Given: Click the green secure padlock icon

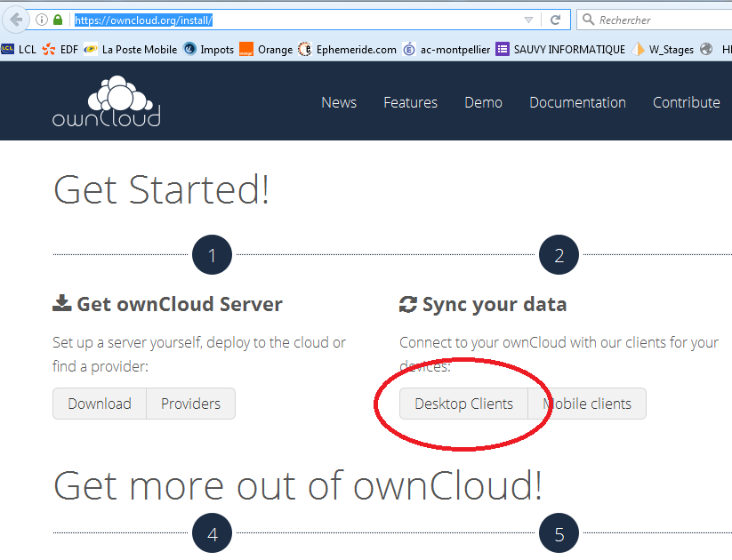Looking at the screenshot, I should [x=58, y=20].
